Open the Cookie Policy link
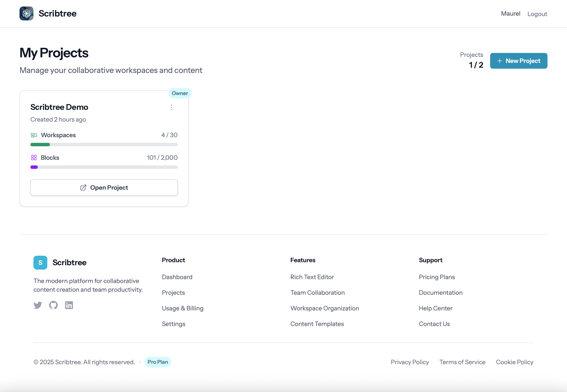The image size is (567, 392). (515, 362)
